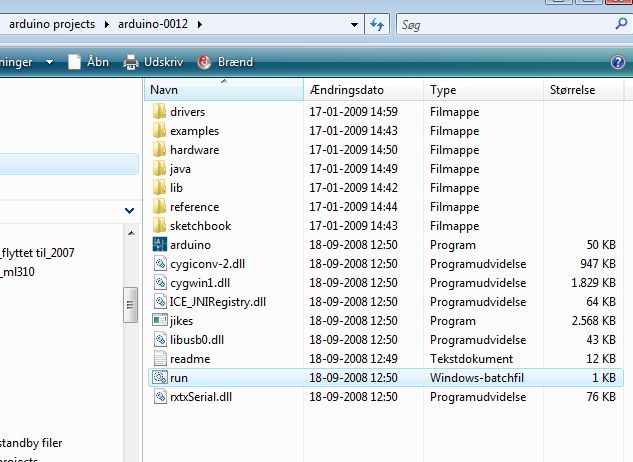
Task: Click the '1.829 KB' size cell
Action: pyautogui.click(x=593, y=283)
